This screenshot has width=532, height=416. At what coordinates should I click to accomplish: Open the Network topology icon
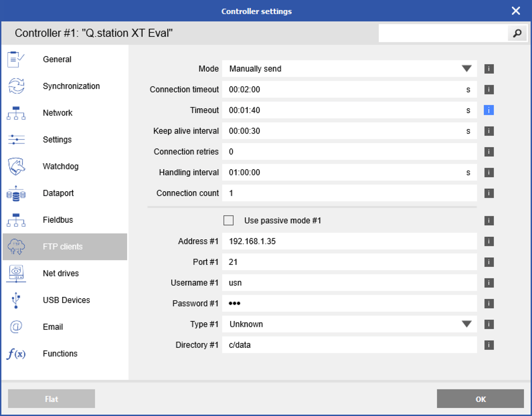click(16, 113)
